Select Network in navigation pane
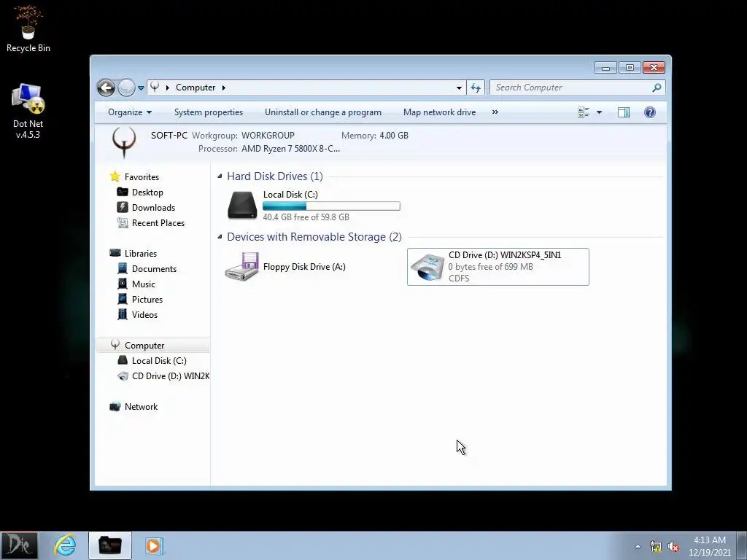747x560 pixels. tap(141, 407)
